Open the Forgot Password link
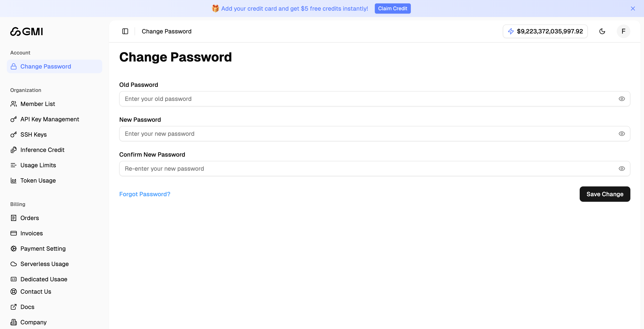 (x=145, y=194)
